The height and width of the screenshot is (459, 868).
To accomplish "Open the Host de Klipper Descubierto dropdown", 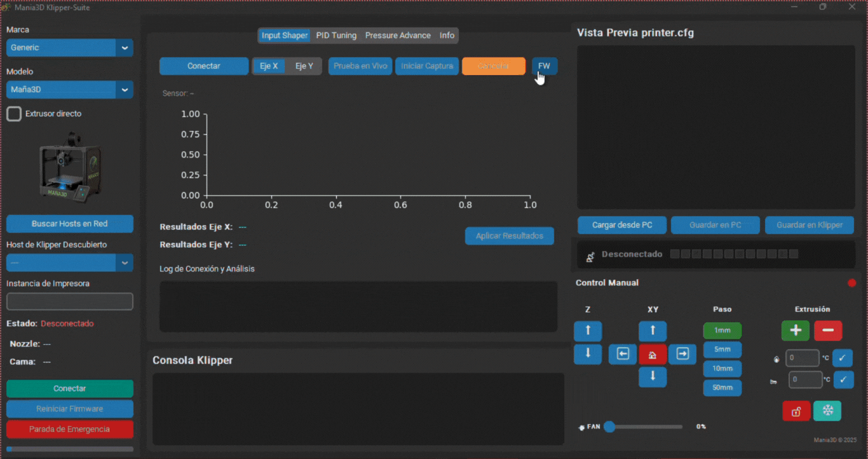I will click(x=70, y=263).
